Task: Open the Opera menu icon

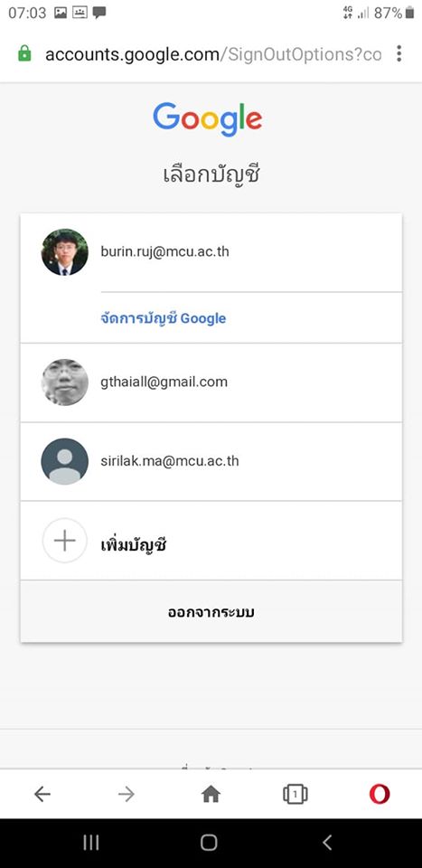Action: pyautogui.click(x=380, y=795)
